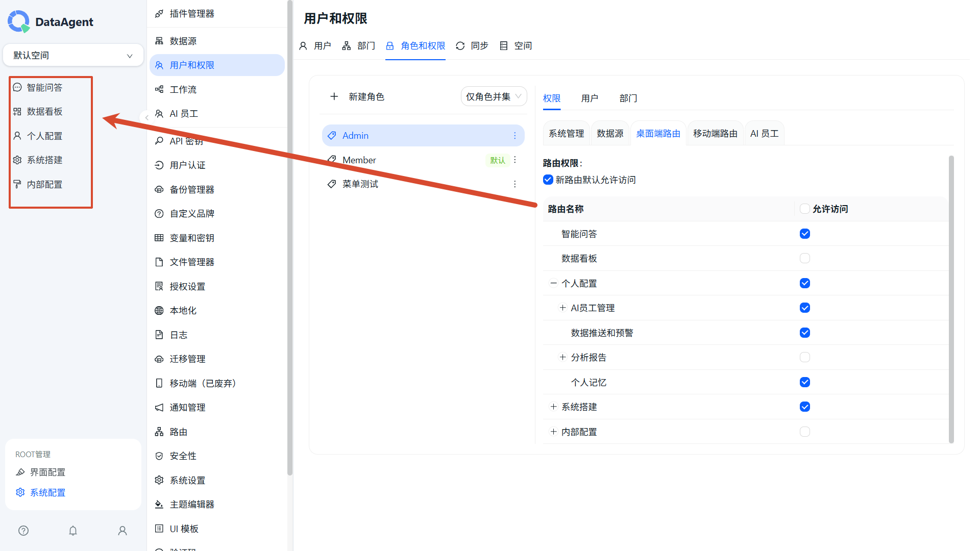Click the 自定义品牌 icon

159,214
